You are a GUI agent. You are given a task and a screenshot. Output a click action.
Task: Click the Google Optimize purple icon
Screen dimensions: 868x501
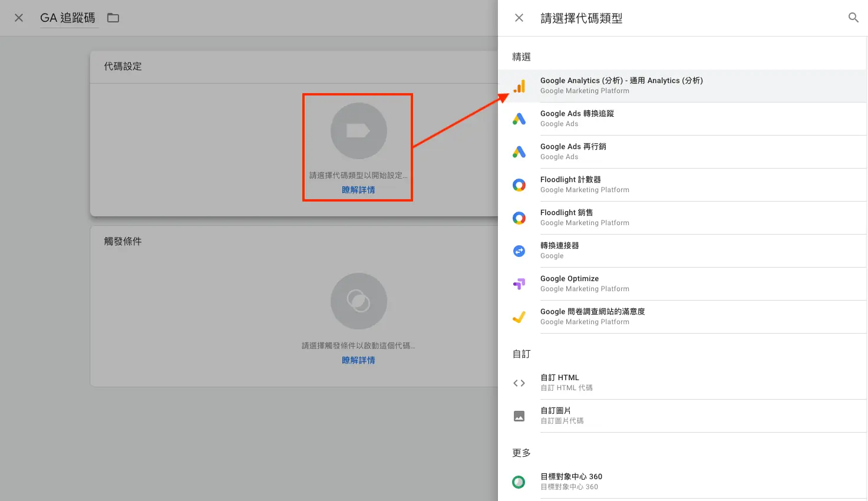coord(519,284)
